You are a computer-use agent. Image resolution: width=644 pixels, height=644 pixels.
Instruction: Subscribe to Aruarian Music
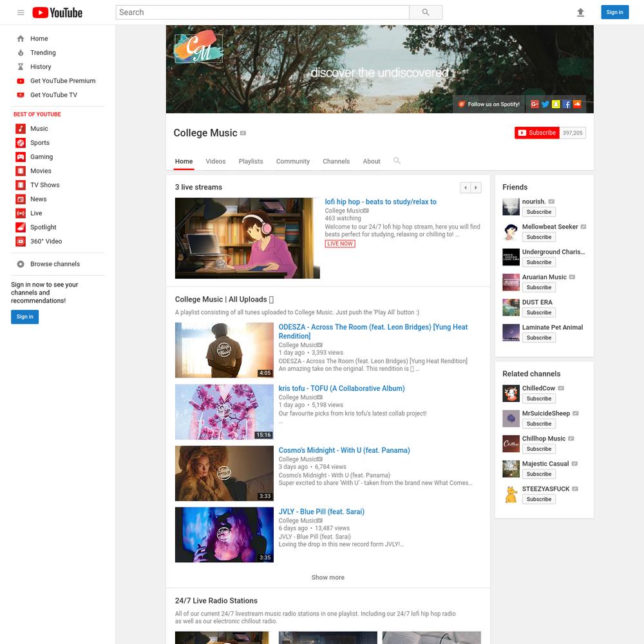point(539,287)
